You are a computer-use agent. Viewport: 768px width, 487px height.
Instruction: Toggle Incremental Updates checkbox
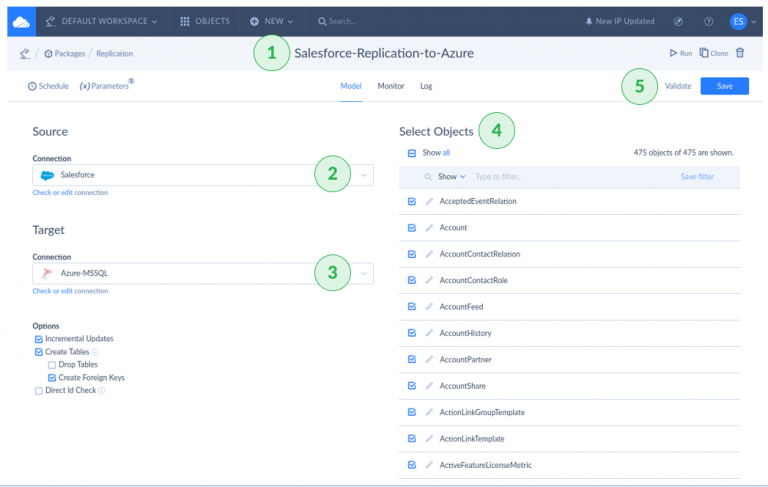point(39,339)
